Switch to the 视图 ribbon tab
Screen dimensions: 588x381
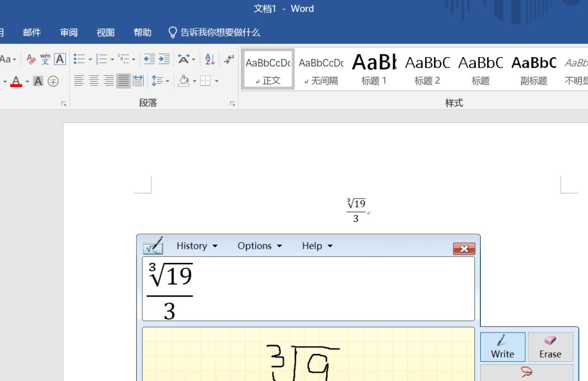click(x=105, y=32)
